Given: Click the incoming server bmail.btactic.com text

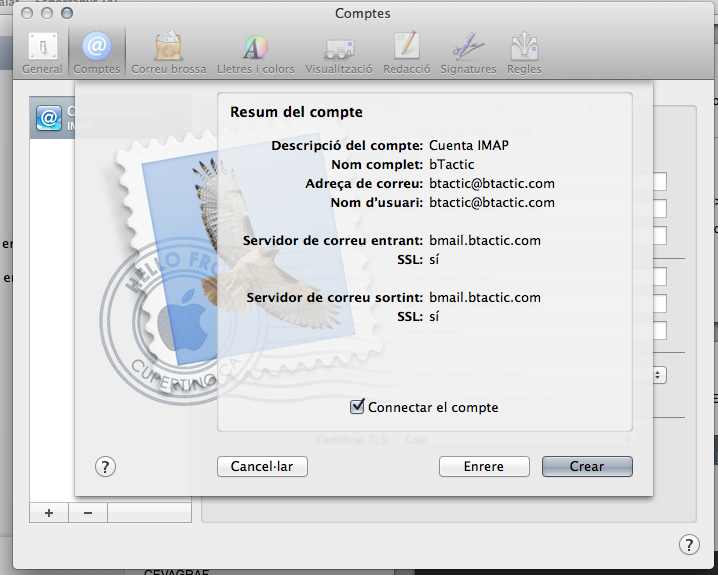Looking at the screenshot, I should coord(485,241).
